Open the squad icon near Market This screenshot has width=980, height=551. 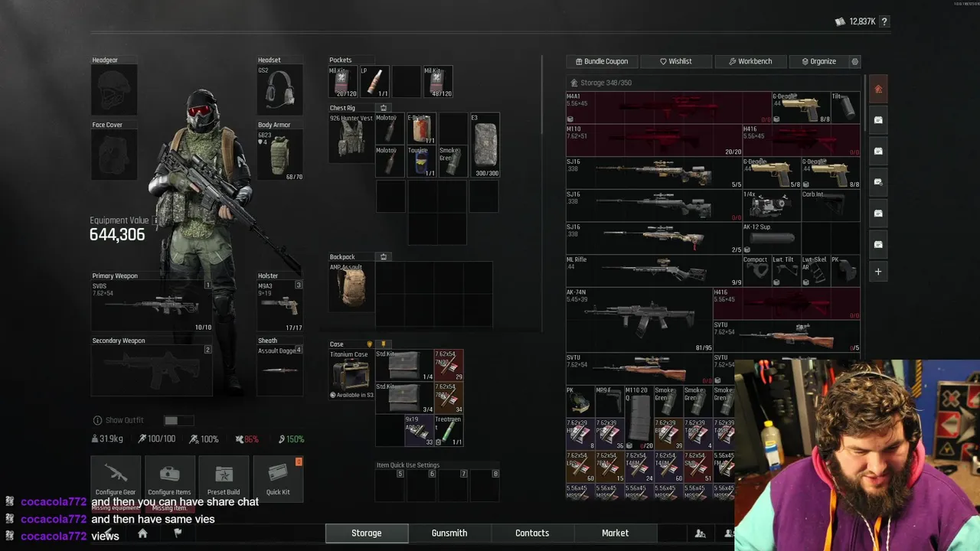[700, 533]
